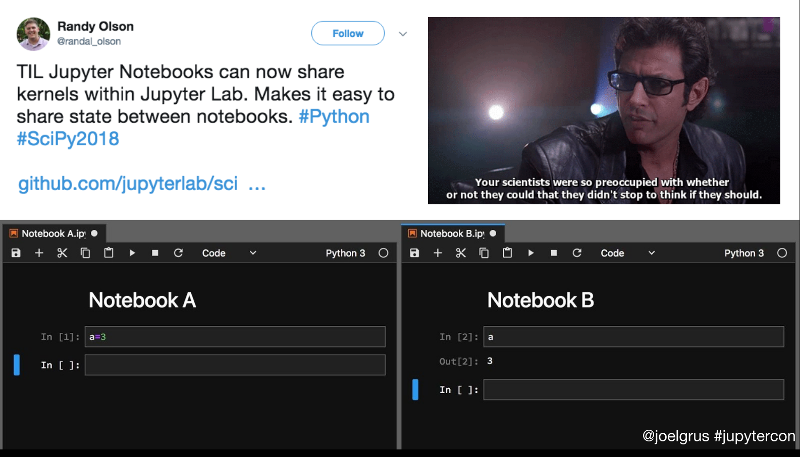Click the blue collapser bar in Notebook A
This screenshot has width=800, height=457.
point(17,365)
